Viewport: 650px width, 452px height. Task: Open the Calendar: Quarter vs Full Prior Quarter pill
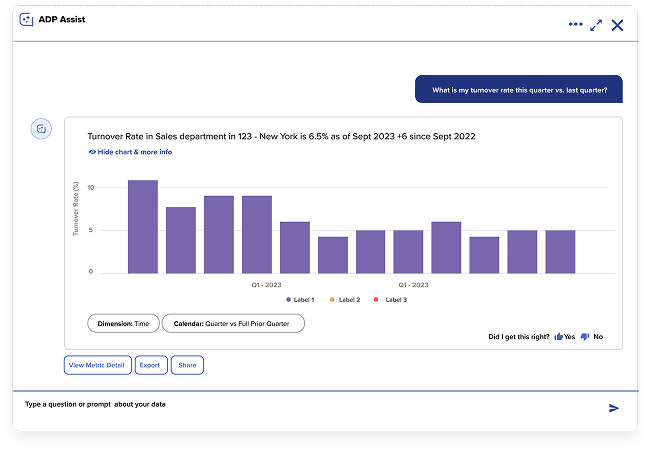coord(233,323)
